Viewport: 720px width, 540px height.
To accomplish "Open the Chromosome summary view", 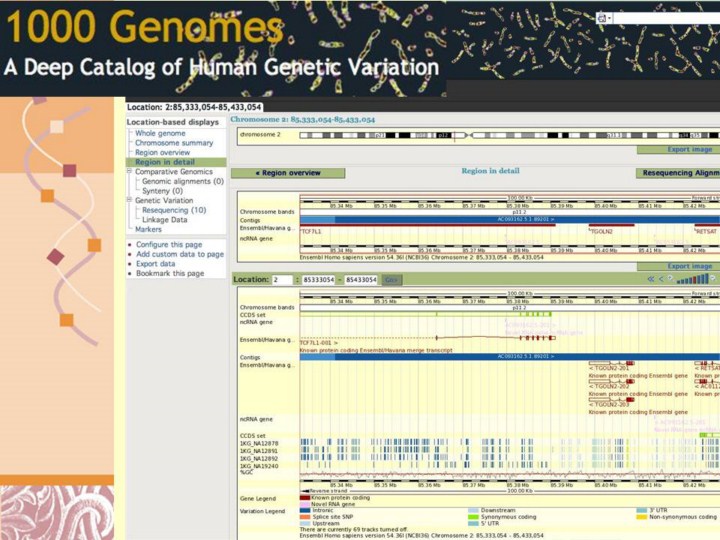I will (174, 143).
